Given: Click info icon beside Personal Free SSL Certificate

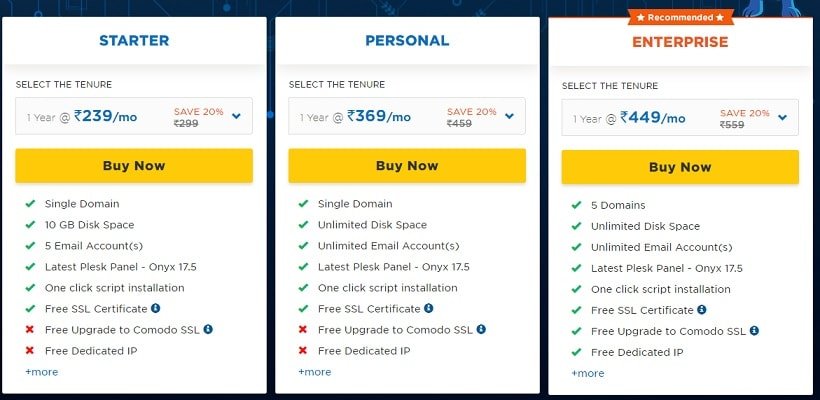Looking at the screenshot, I should (428, 308).
